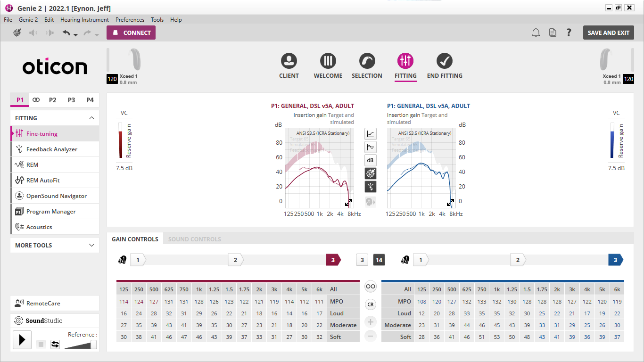Enlarge the left ear blue graph

tap(451, 203)
